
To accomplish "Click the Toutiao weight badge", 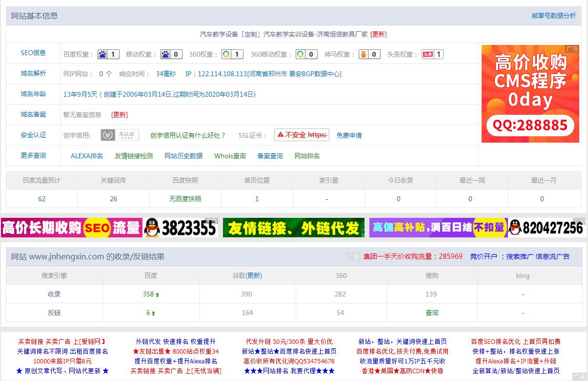I will pyautogui.click(x=432, y=54).
